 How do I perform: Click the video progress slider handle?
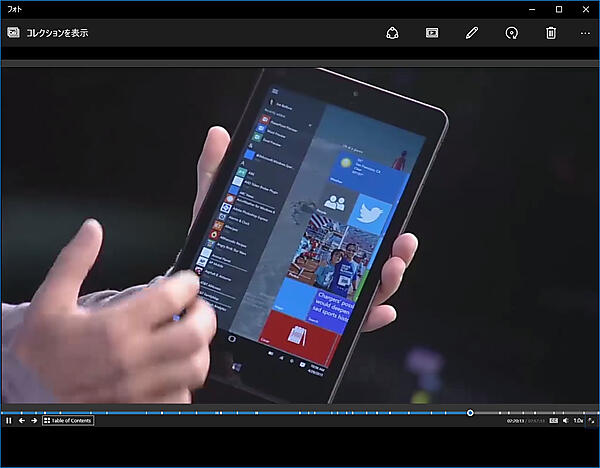470,413
